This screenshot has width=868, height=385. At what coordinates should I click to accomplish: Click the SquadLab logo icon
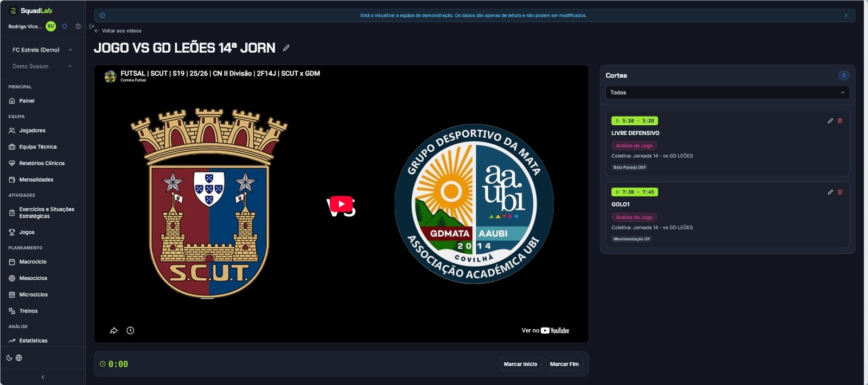[x=13, y=11]
